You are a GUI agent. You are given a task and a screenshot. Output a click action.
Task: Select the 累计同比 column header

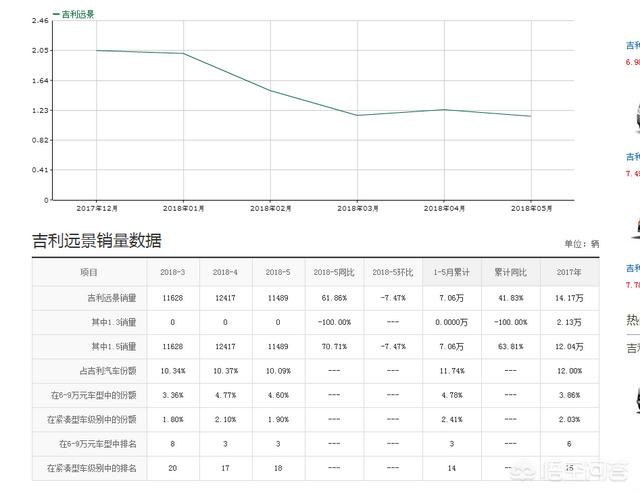(x=510, y=272)
